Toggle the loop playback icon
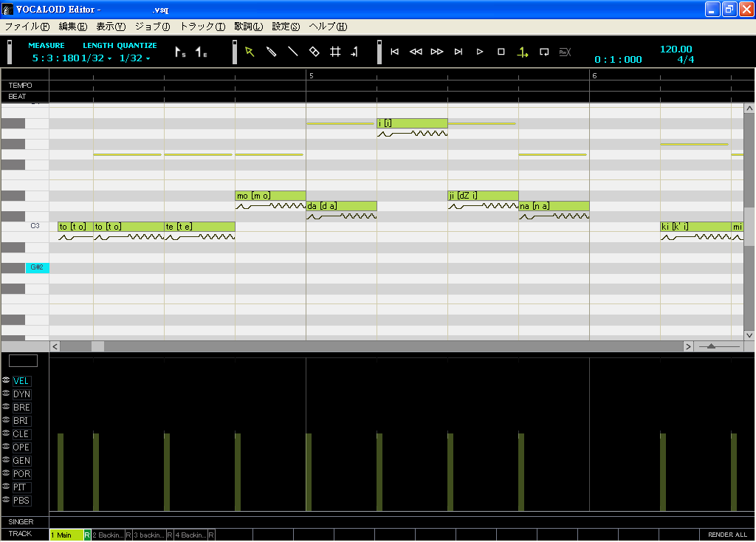The height and width of the screenshot is (542, 756). point(544,52)
